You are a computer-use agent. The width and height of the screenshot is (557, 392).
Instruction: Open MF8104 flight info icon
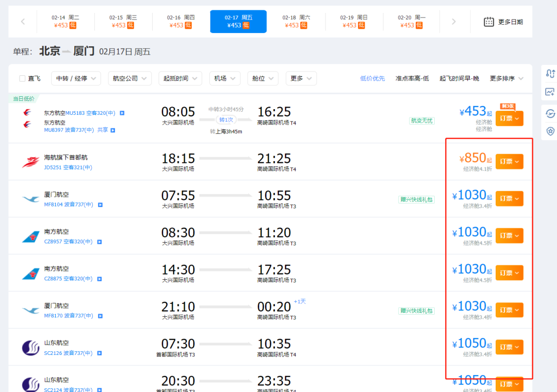100,204
